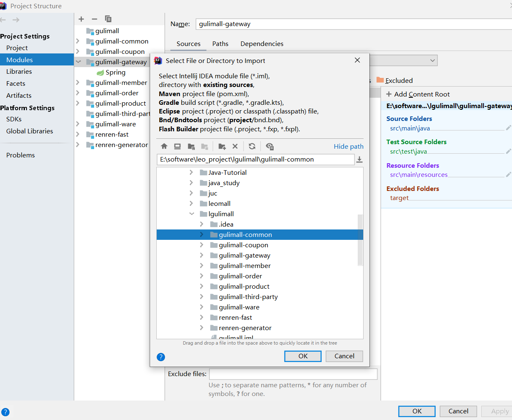Image resolution: width=512 pixels, height=420 pixels.
Task: Open path history download-arrow icon
Action: pos(359,159)
